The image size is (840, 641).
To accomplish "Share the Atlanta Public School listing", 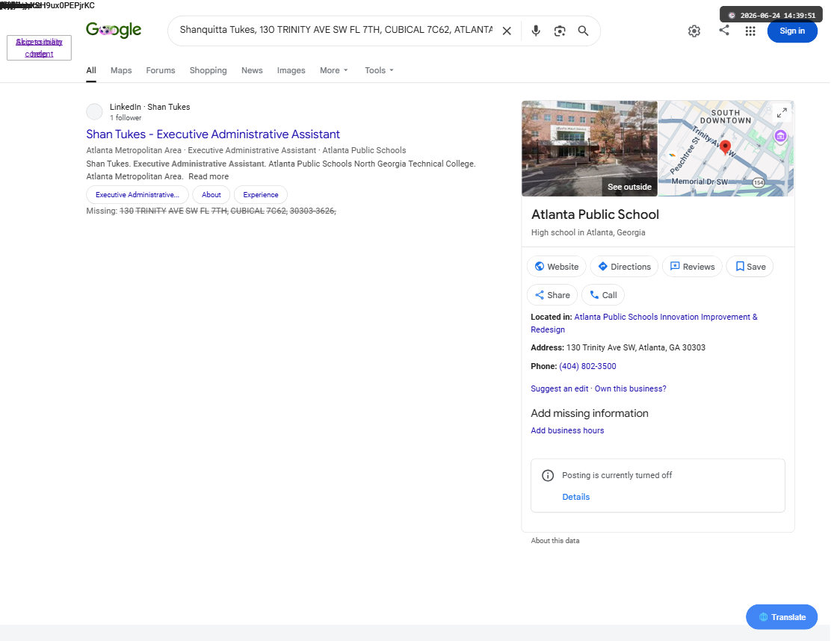I will point(552,295).
